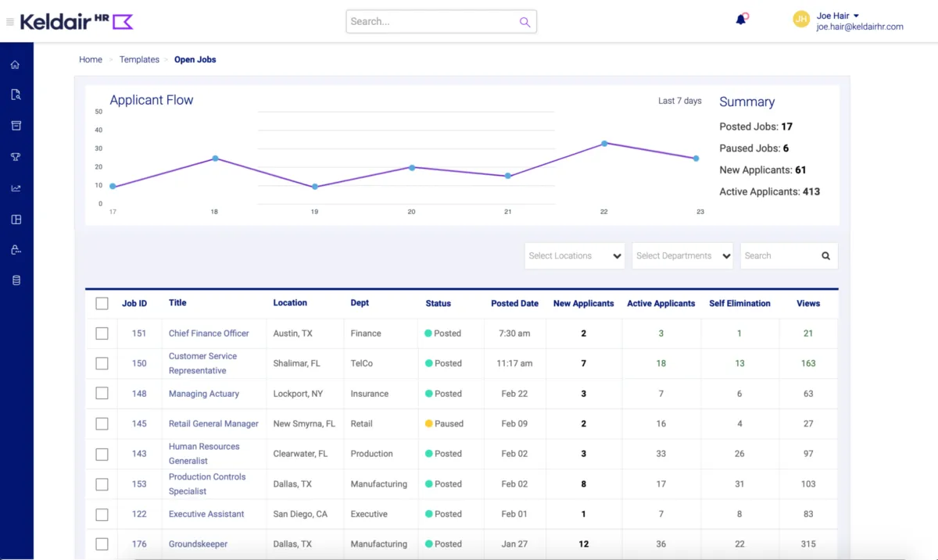Expand the Joe Hair user menu
The height and width of the screenshot is (560, 938).
tap(838, 16)
